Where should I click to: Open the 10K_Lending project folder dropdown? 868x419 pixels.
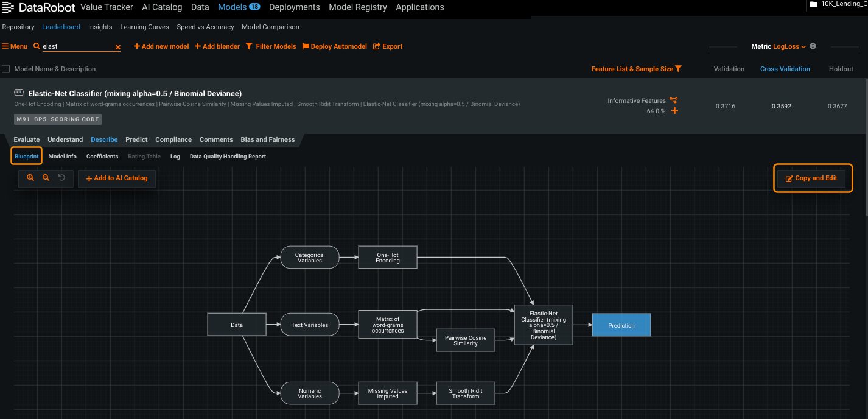coord(837,4)
